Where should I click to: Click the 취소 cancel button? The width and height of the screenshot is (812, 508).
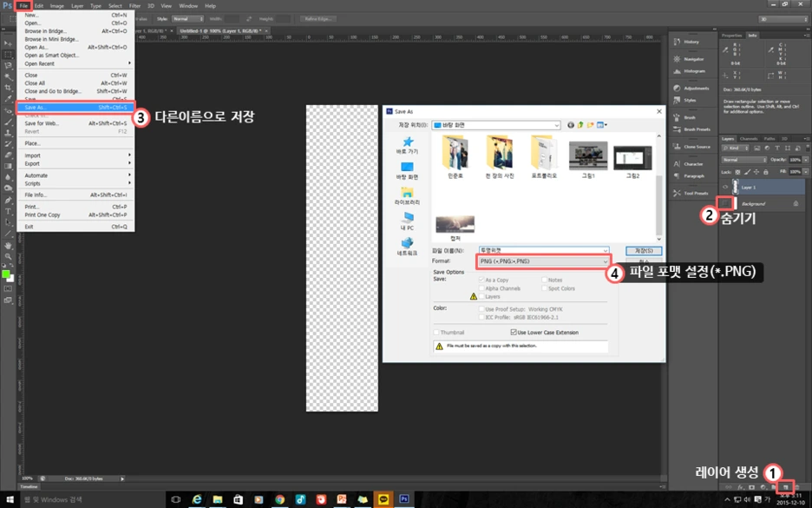643,261
